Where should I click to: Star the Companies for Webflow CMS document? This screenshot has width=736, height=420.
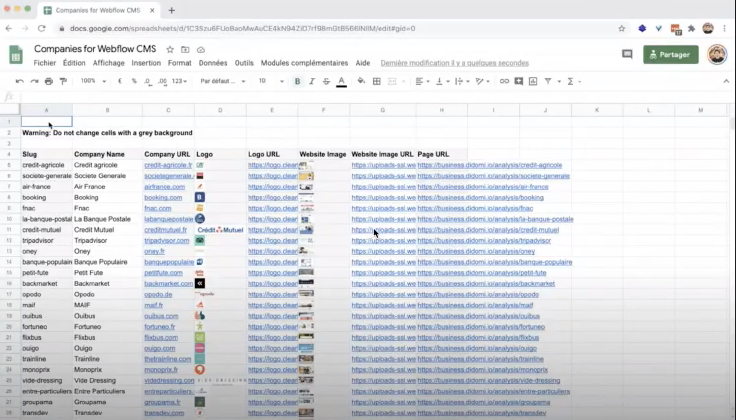[x=170, y=49]
